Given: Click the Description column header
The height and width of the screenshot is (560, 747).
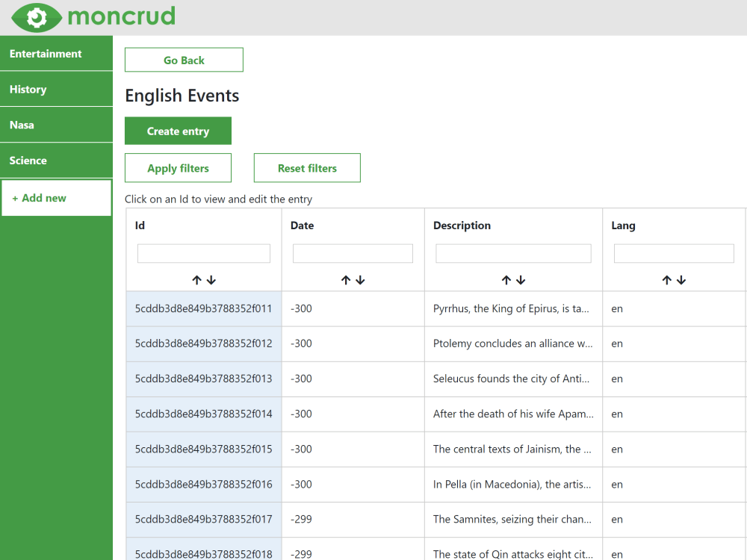Looking at the screenshot, I should [462, 225].
